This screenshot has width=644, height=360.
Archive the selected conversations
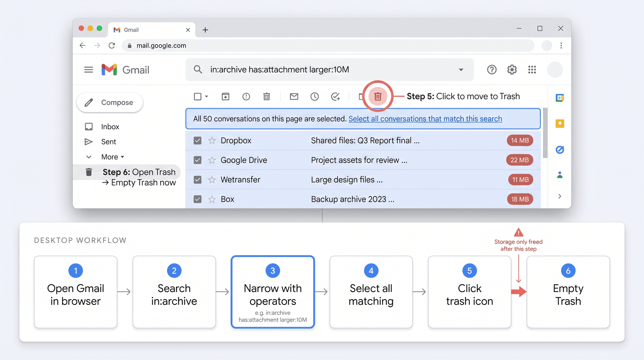coord(225,96)
